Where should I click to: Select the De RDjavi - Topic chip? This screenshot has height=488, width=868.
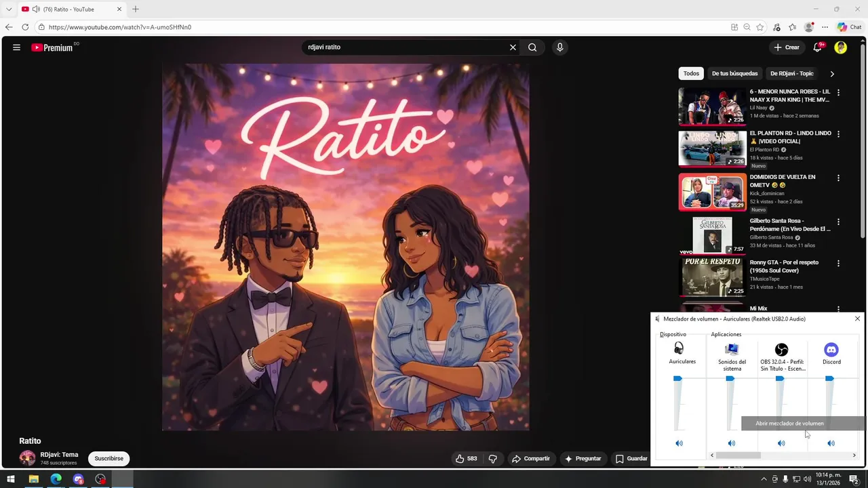[791, 73]
